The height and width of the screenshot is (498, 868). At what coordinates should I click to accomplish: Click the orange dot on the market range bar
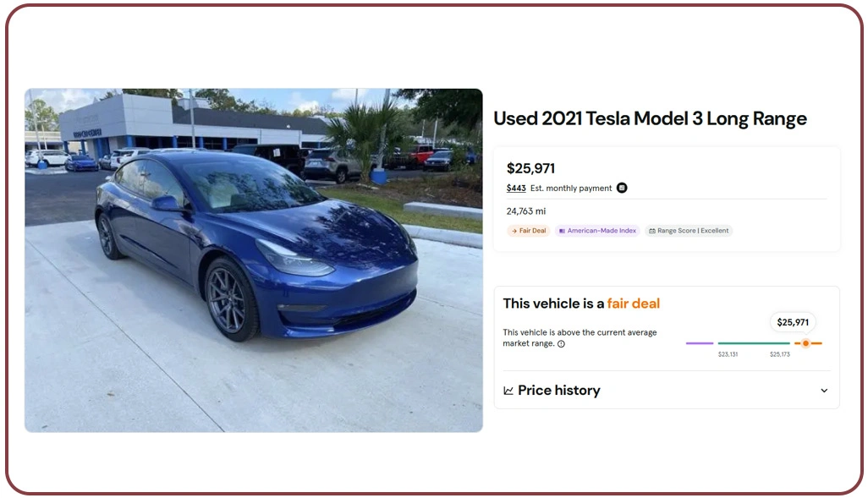coord(805,342)
